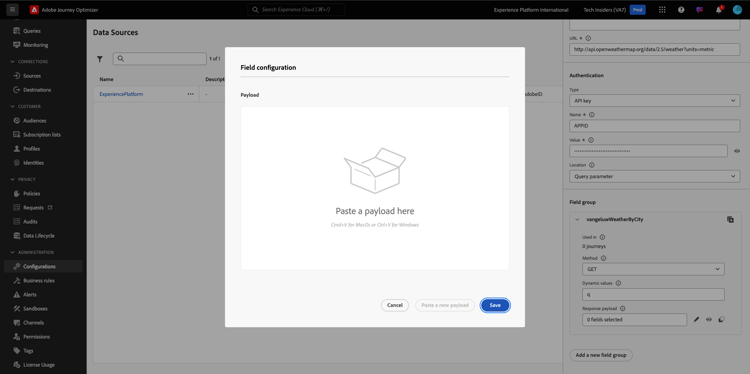Add a new field group

pos(601,355)
